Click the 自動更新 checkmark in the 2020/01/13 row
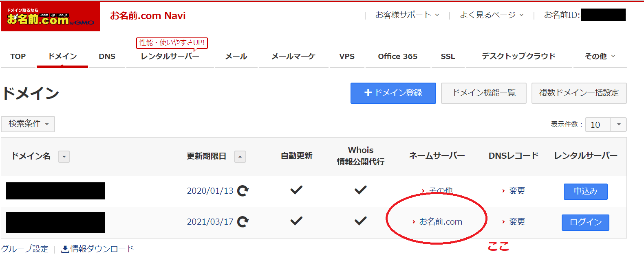644x256 pixels. pyautogui.click(x=296, y=190)
